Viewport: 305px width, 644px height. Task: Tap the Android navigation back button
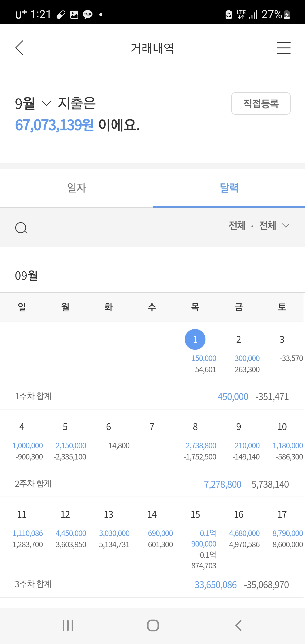[238, 625]
